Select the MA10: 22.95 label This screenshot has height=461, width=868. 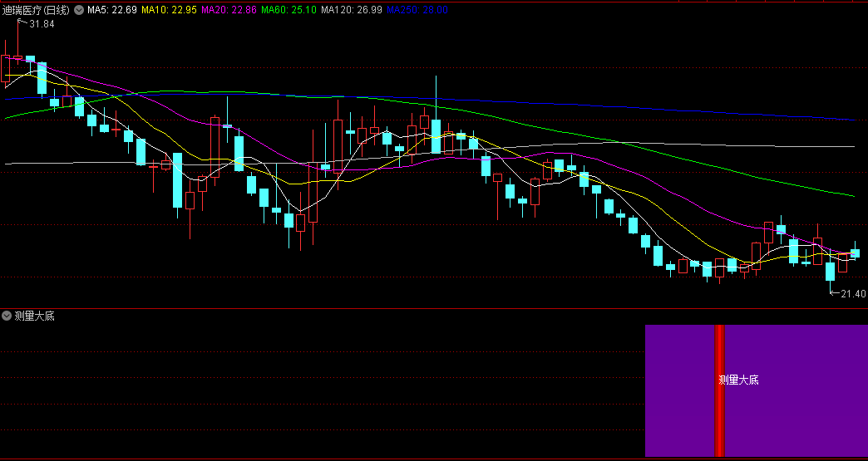[x=169, y=10]
